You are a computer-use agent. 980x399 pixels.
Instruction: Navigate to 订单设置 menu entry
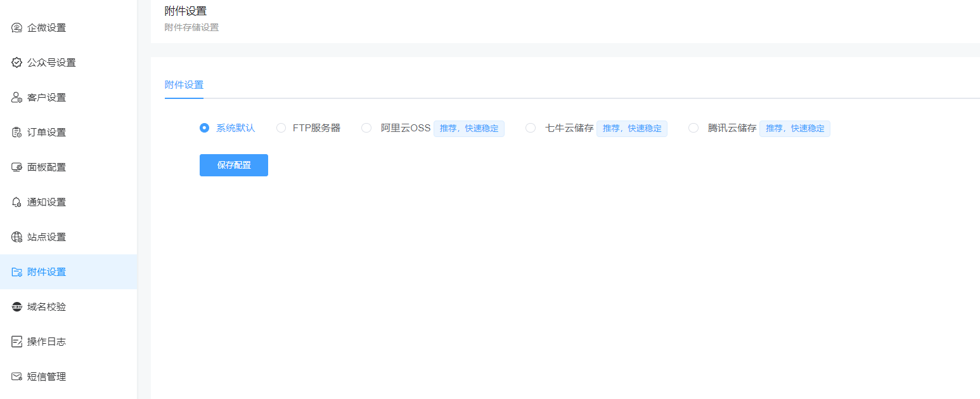coord(68,133)
